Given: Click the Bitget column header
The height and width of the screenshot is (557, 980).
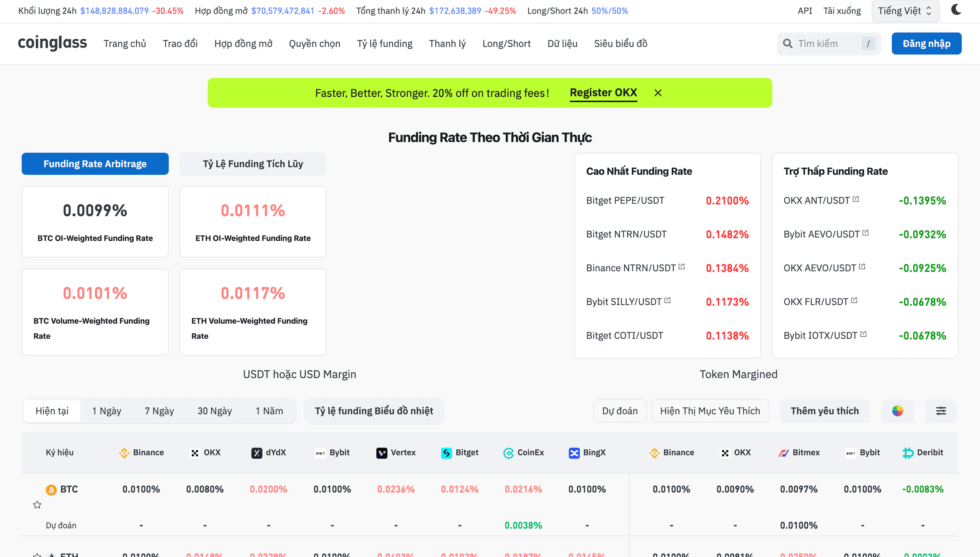Looking at the screenshot, I should 460,453.
